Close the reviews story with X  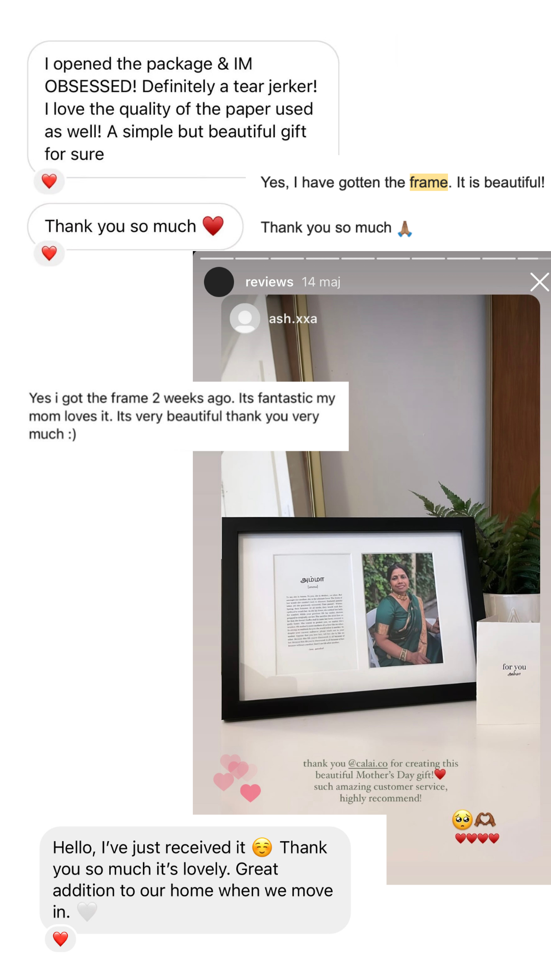[x=539, y=282]
